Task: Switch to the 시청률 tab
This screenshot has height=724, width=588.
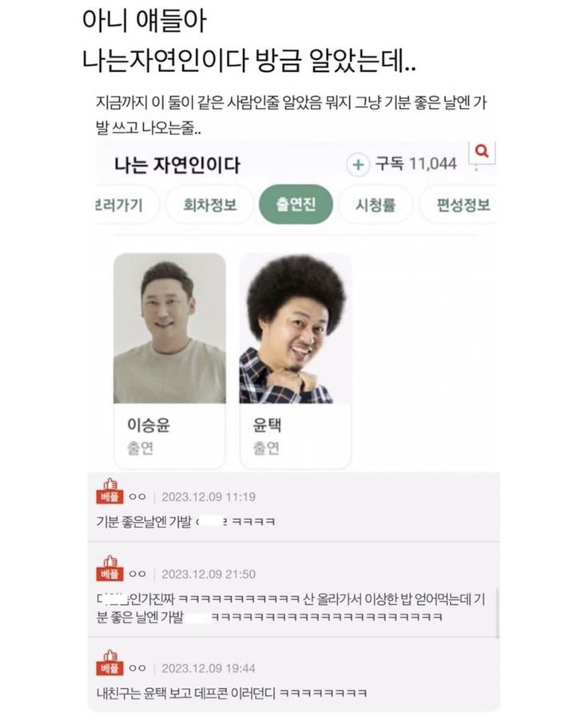Action: point(375,205)
